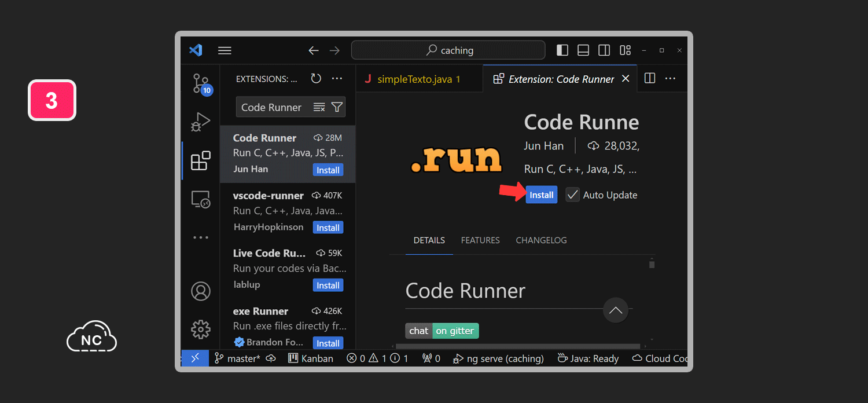This screenshot has height=403, width=868.
Task: Open the Run and Debug view
Action: tap(201, 122)
